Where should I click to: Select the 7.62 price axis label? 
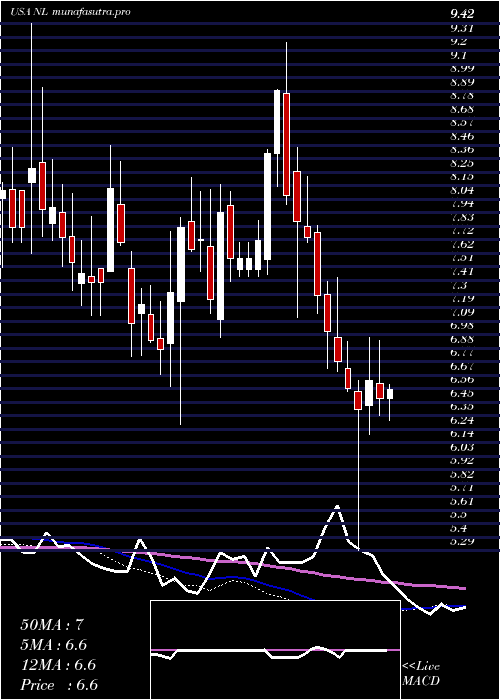[x=462, y=244]
